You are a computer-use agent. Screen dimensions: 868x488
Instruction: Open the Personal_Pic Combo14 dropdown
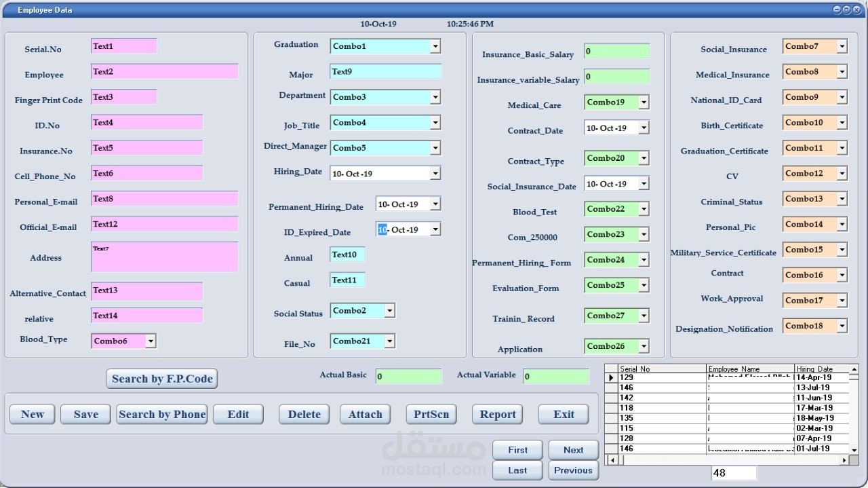click(842, 225)
